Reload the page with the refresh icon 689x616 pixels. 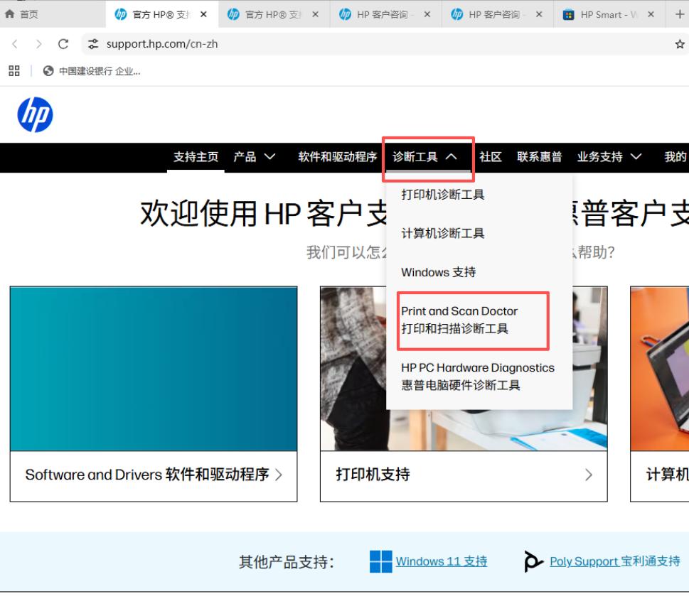tap(62, 42)
